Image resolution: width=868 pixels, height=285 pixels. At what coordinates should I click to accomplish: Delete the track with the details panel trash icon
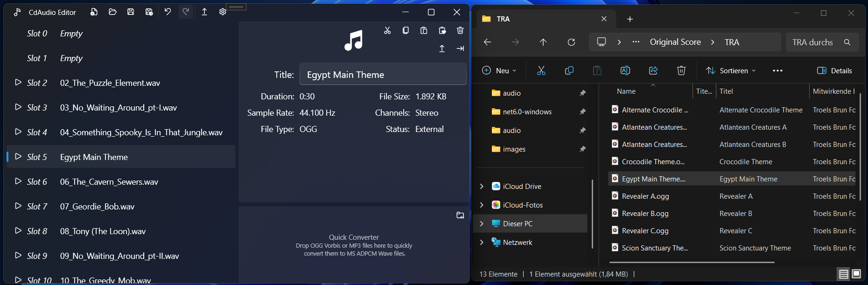460,30
